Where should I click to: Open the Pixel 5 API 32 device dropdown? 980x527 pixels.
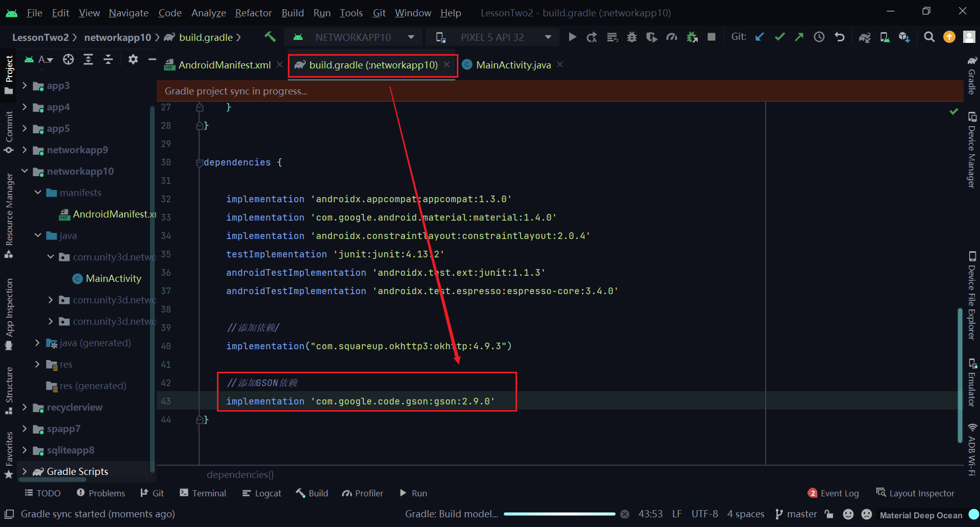click(x=494, y=37)
